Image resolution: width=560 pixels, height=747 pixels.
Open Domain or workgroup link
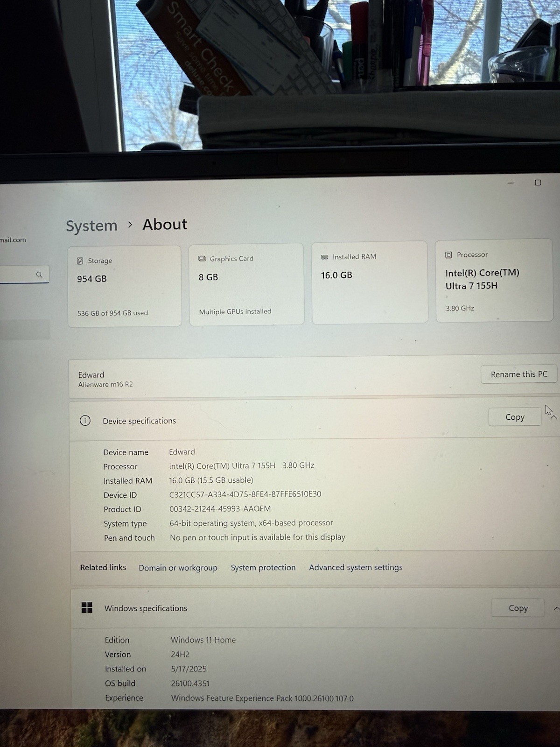point(178,568)
